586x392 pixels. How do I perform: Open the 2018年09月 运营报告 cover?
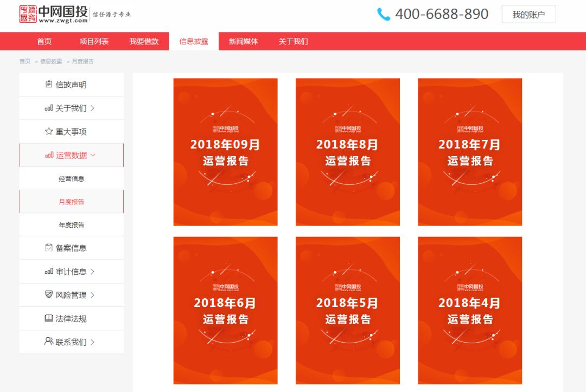pyautogui.click(x=225, y=152)
